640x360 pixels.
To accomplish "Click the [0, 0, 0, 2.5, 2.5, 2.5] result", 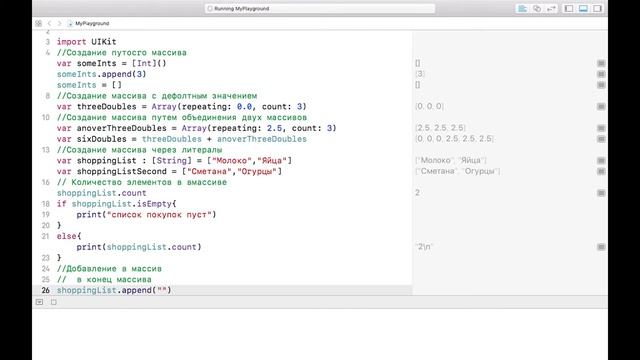I will coord(454,139).
